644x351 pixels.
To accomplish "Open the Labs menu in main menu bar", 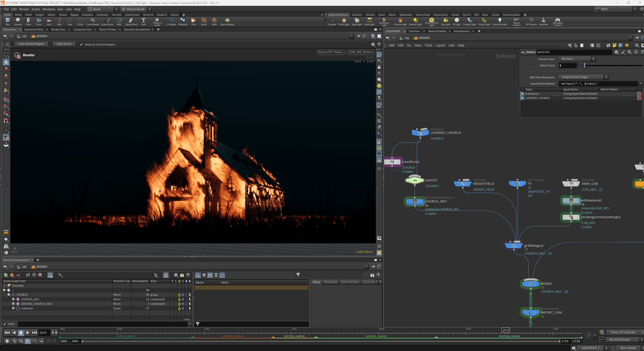I will click(x=68, y=9).
